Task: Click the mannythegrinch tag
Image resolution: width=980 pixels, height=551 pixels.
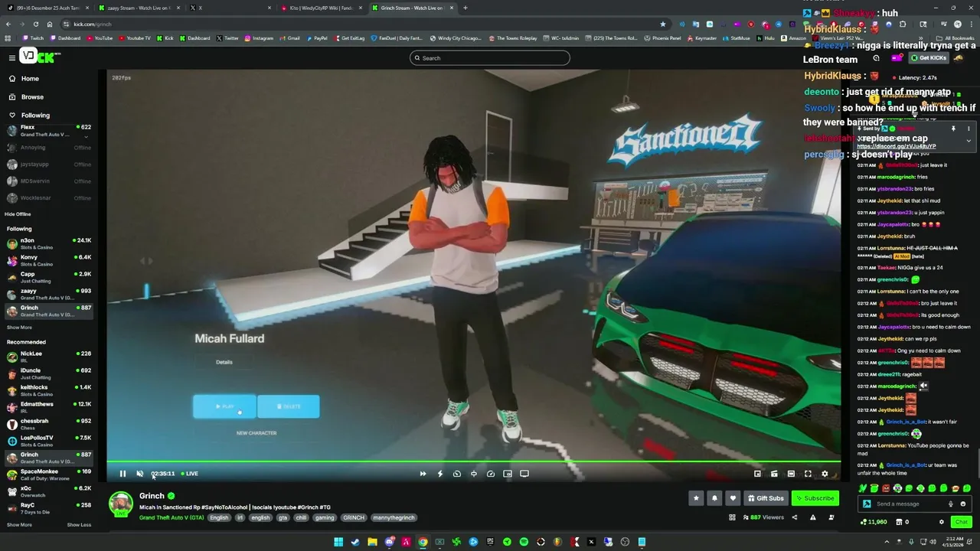Action: pos(394,518)
